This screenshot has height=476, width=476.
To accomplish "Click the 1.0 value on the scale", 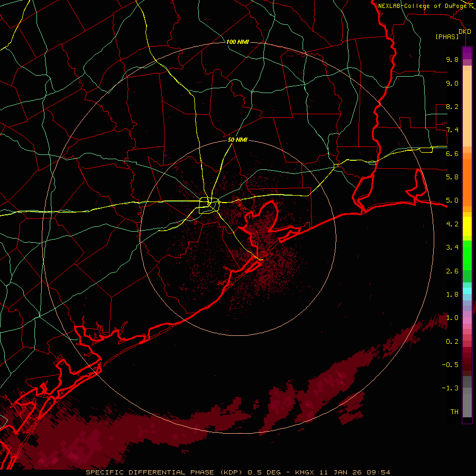I will 452,318.
